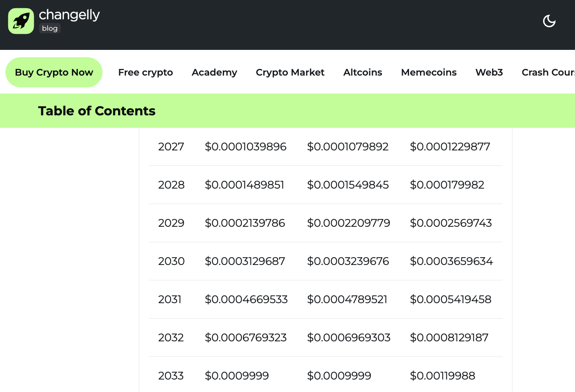Go to Crypto Market section

290,72
